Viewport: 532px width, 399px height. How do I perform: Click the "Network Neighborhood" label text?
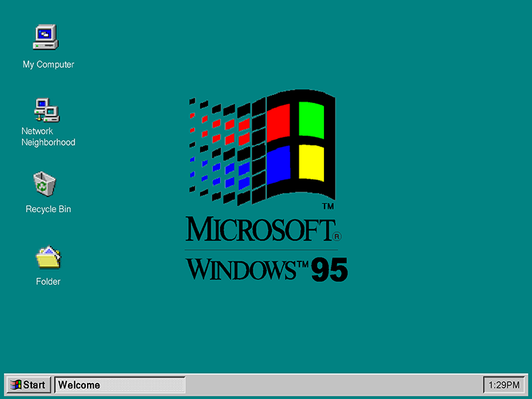[48, 136]
